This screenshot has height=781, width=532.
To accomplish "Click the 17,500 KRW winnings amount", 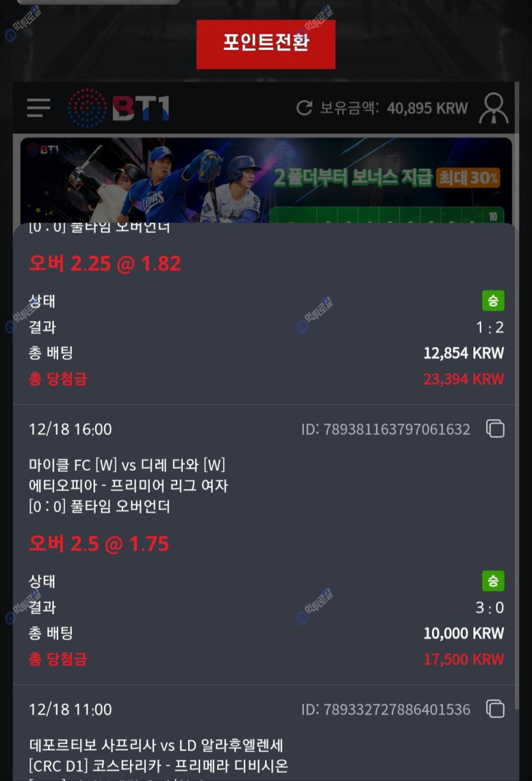I will point(464,659).
